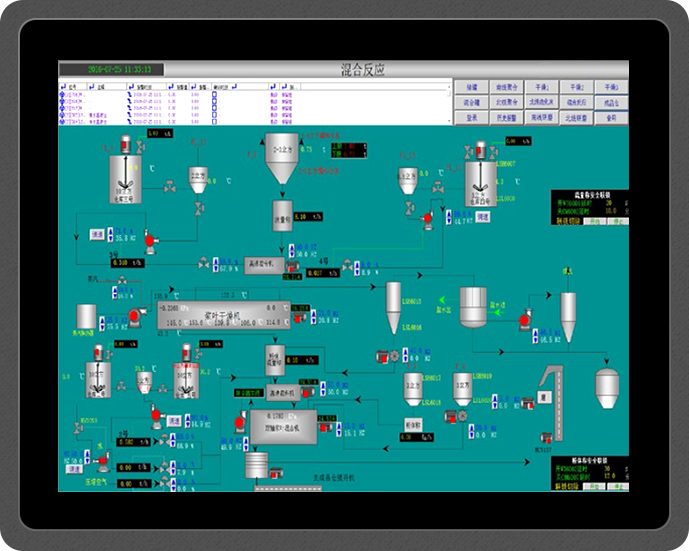Switch to the 储罐 page
Screen dimensions: 689x551
[472, 88]
